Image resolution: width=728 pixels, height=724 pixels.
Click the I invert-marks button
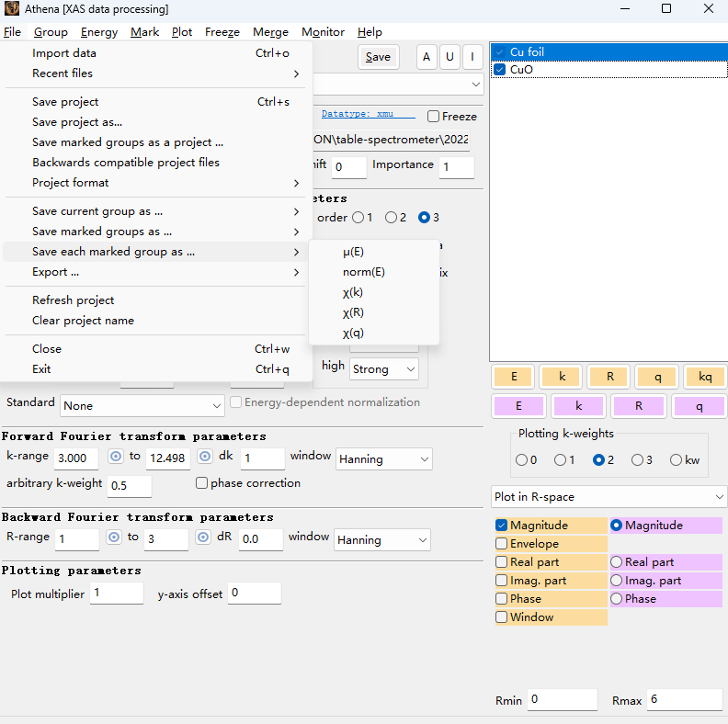(x=472, y=57)
